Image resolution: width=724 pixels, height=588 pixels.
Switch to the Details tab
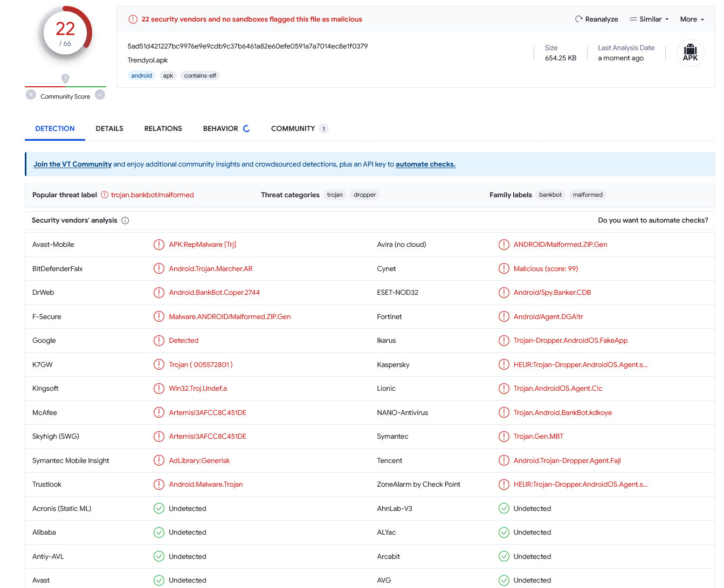tap(109, 129)
